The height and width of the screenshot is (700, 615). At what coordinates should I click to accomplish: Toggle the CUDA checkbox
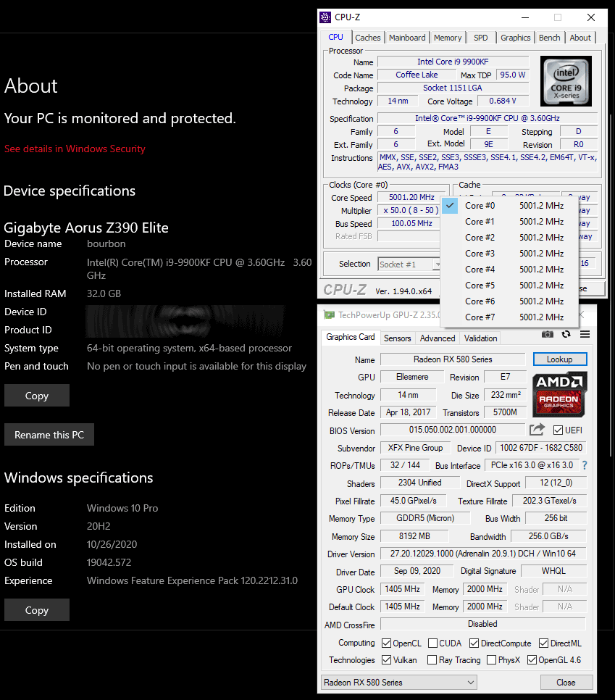coord(432,643)
